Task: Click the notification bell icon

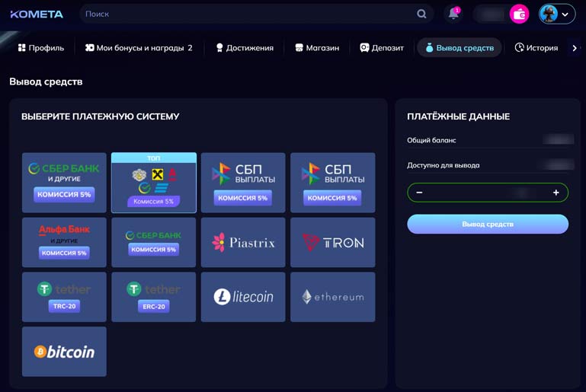Action: click(453, 14)
